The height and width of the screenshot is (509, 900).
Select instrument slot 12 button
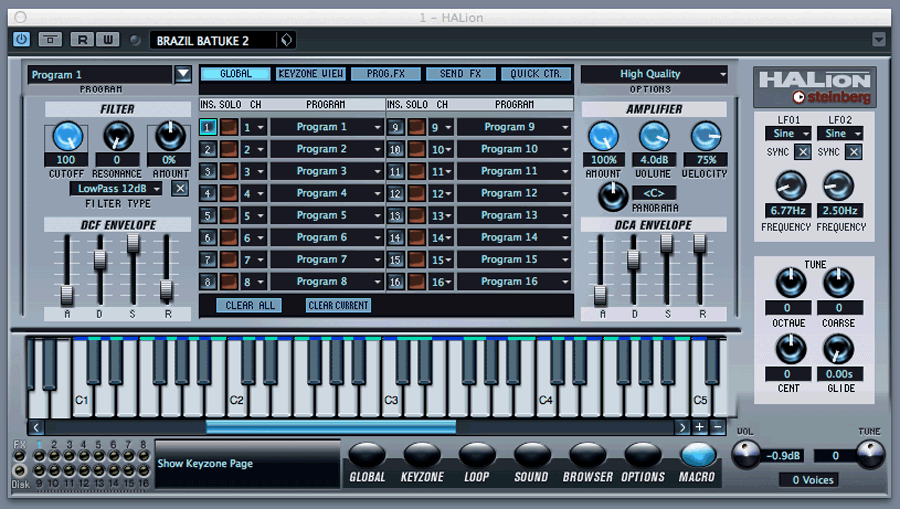395,193
